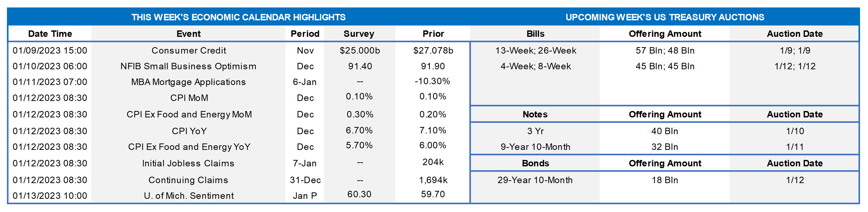Click the 9-Year 10-Month note cell

click(535, 147)
